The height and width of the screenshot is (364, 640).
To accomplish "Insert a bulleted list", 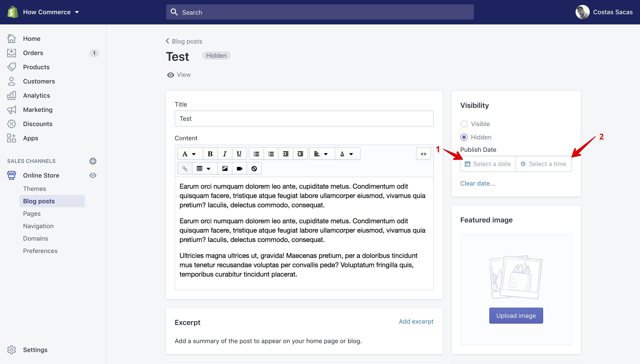I will [256, 154].
